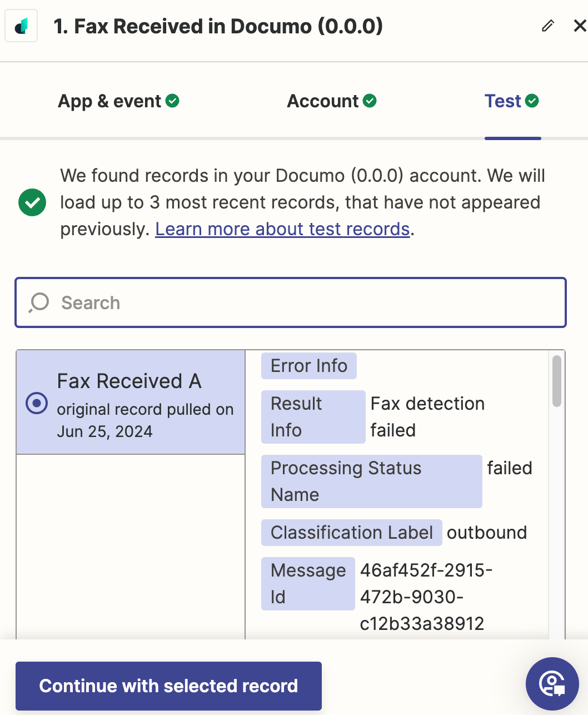Click the 'Fax detection failed' value

point(427,417)
